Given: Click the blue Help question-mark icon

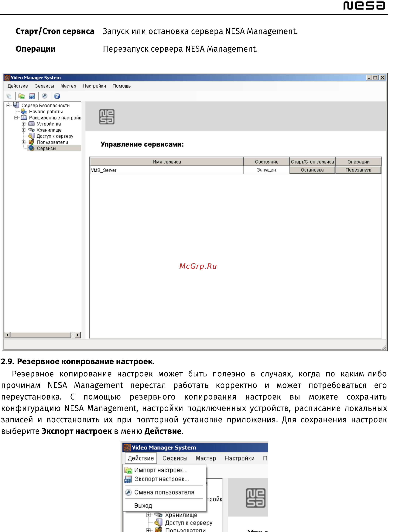Looking at the screenshot, I should tap(57, 96).
